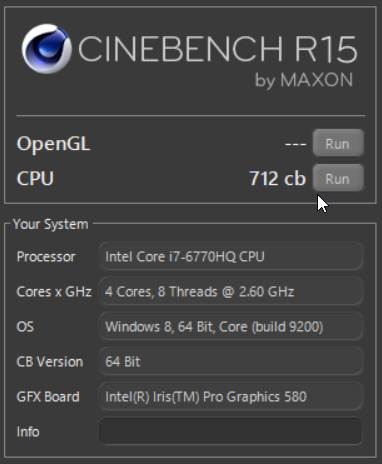382x464 pixels.
Task: Click the OpenGL dashes score placeholder
Action: pos(295,144)
